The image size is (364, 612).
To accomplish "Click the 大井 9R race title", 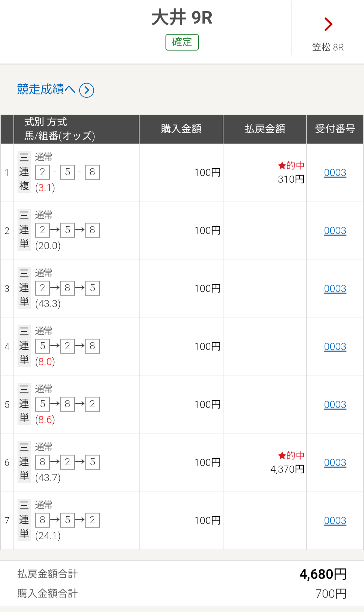I will (x=182, y=18).
